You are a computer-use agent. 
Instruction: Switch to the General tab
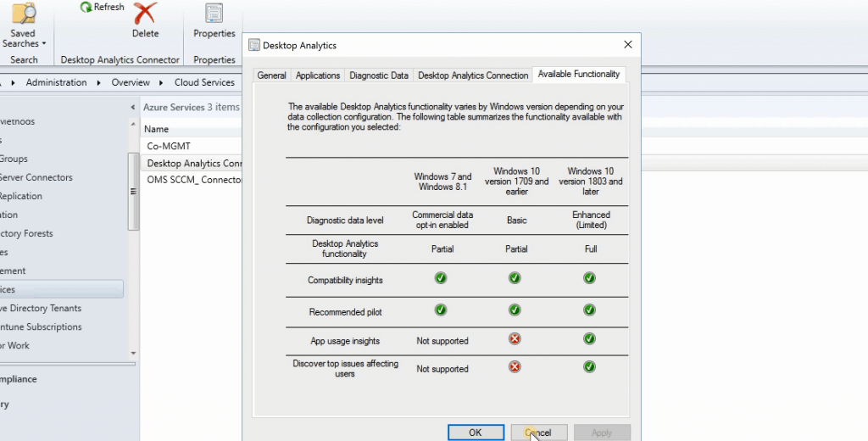pyautogui.click(x=271, y=75)
